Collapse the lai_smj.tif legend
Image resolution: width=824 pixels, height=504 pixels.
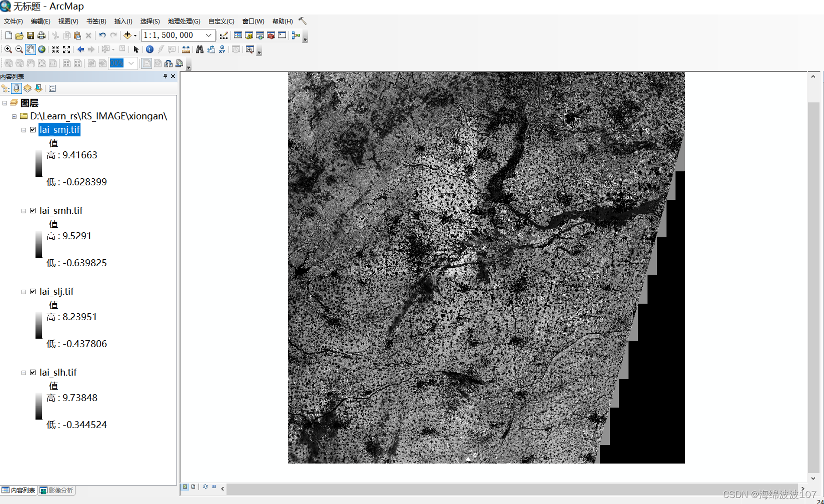click(23, 130)
